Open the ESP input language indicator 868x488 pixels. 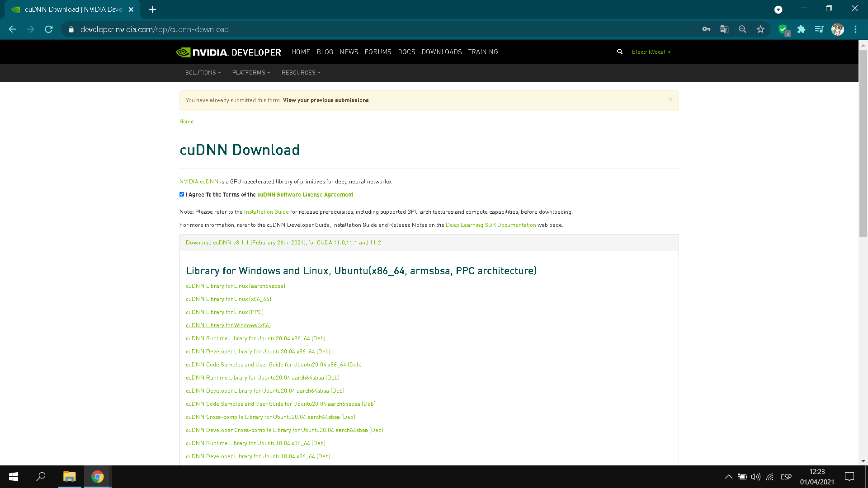point(786,477)
